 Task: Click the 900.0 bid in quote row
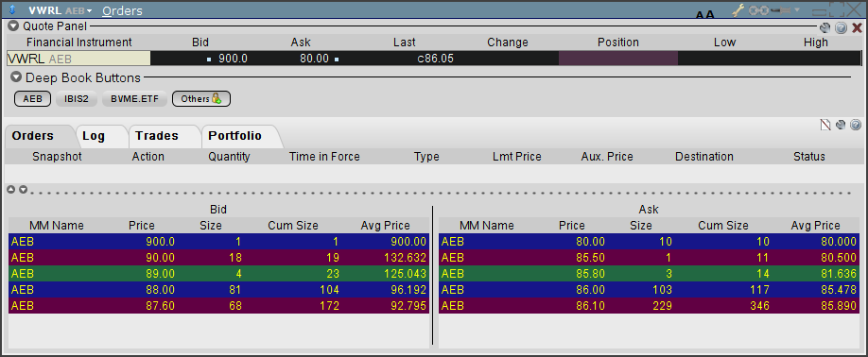(x=233, y=59)
